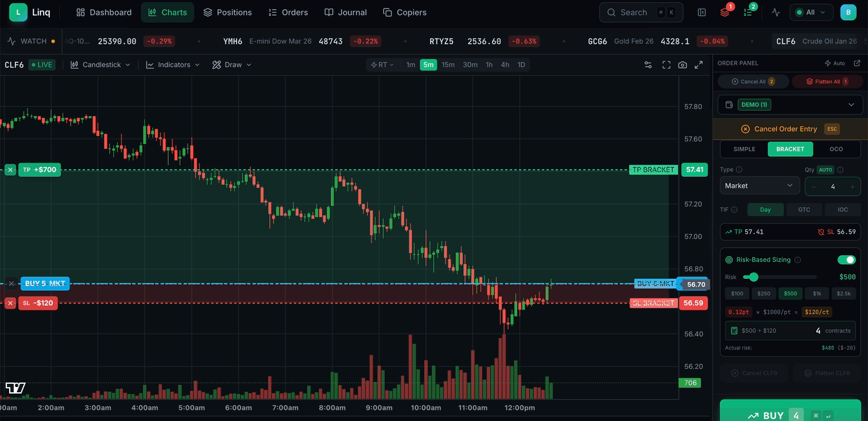The height and width of the screenshot is (421, 868).
Task: Collapse the side panel using the panel icon
Action: pos(702,12)
